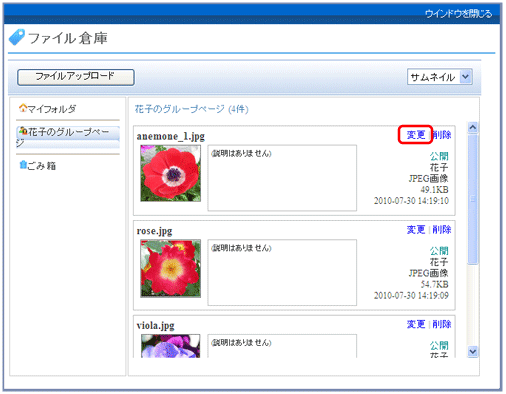This screenshot has height=394, width=506.
Task: Click the blue tag icon beside ファイル倉庫
Action: coord(17,37)
